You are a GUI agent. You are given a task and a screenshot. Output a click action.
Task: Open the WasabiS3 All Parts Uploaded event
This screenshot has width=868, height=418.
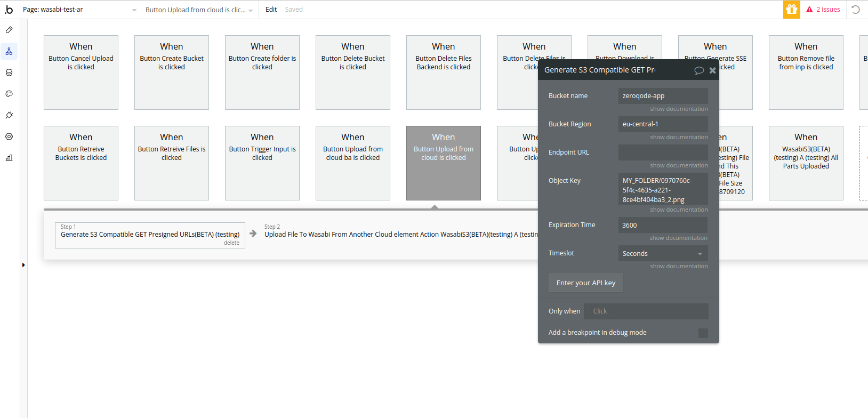[x=806, y=163]
